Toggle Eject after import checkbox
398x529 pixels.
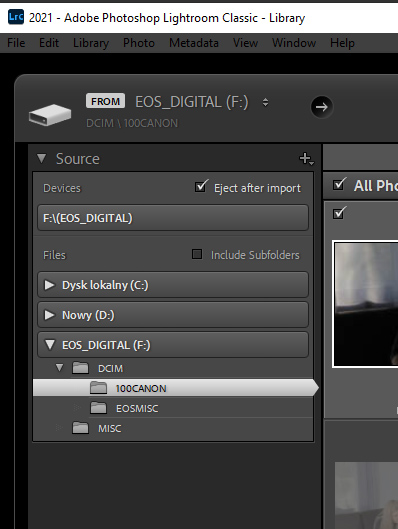tap(201, 187)
